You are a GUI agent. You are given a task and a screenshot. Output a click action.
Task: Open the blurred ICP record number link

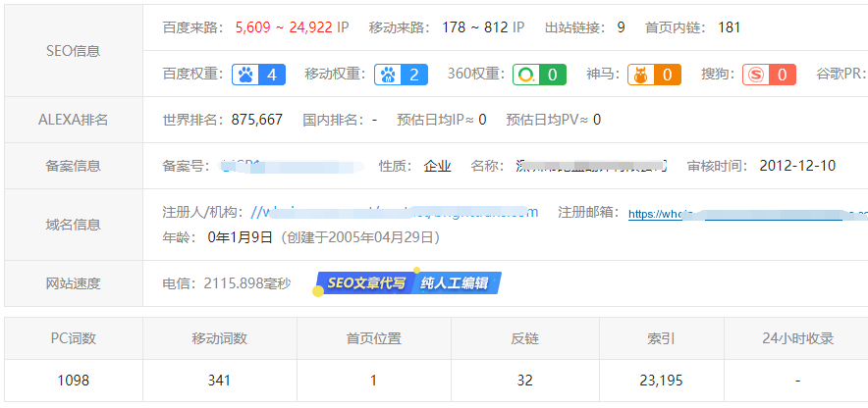click(292, 166)
